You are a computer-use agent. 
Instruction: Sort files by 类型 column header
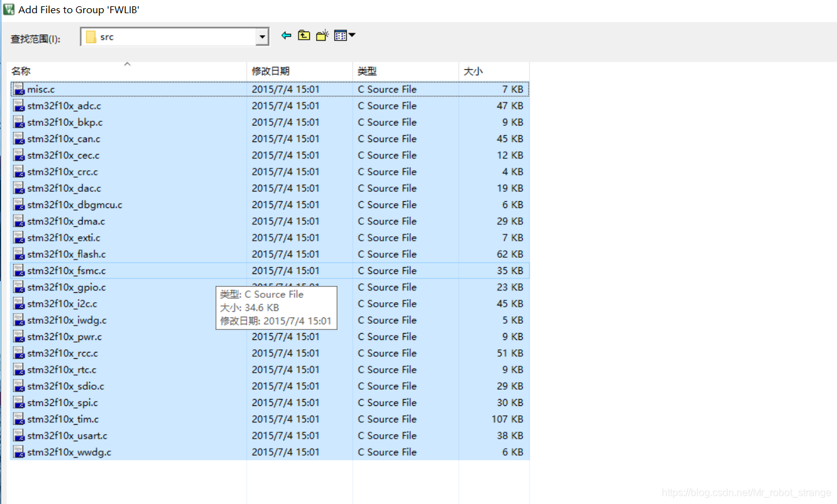405,71
